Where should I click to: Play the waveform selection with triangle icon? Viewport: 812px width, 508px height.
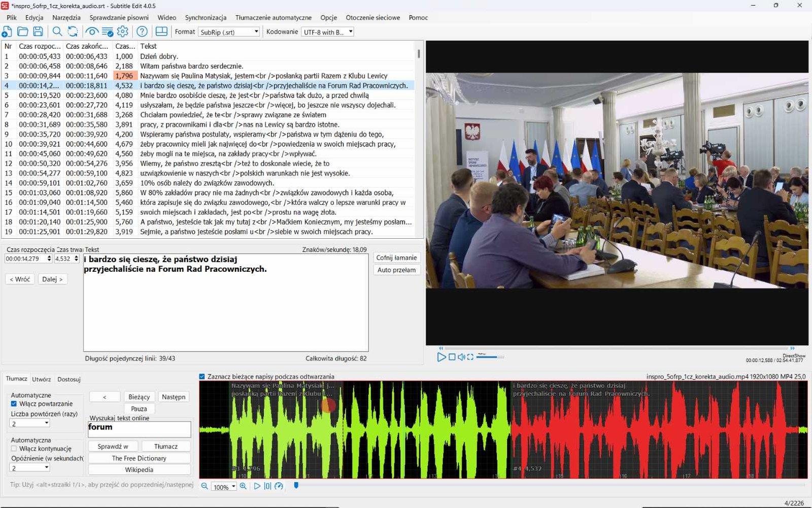(x=257, y=486)
